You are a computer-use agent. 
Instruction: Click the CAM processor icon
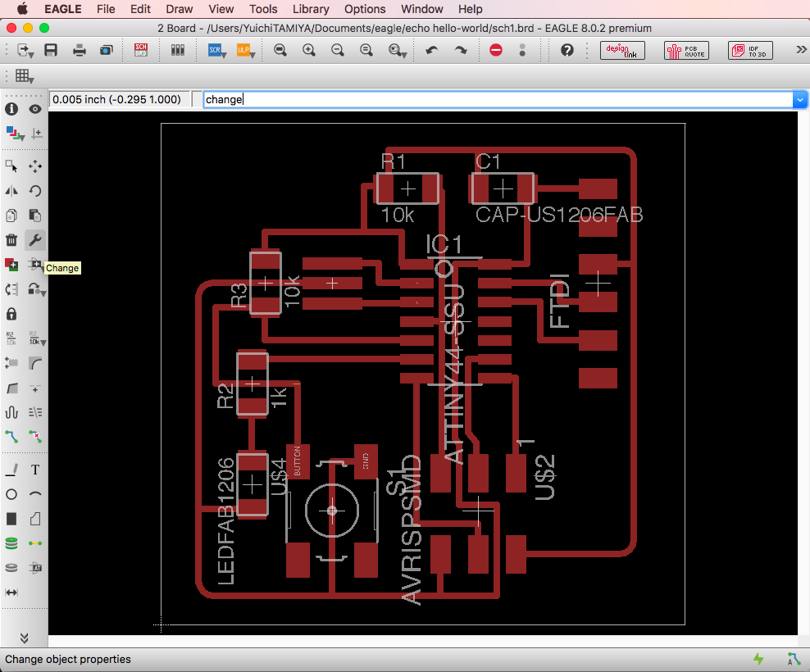coord(107,50)
